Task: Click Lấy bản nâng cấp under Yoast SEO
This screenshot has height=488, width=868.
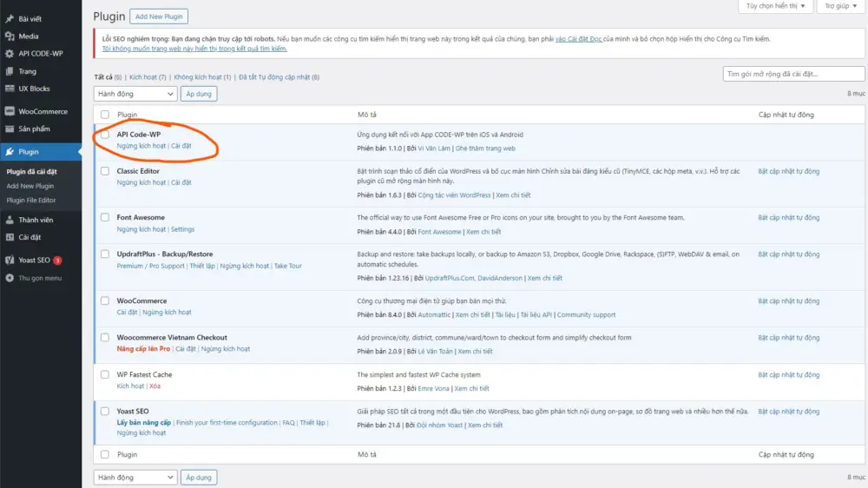Action: [144, 423]
